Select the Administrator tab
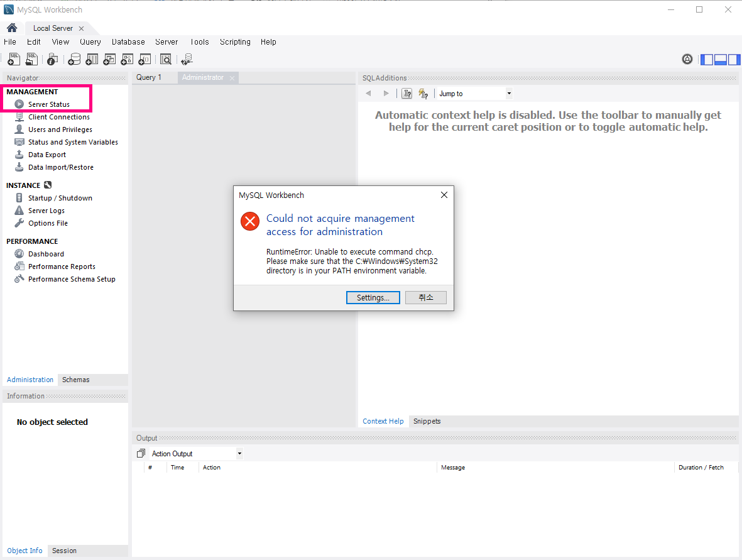Screen dimensions: 742x560 202,77
